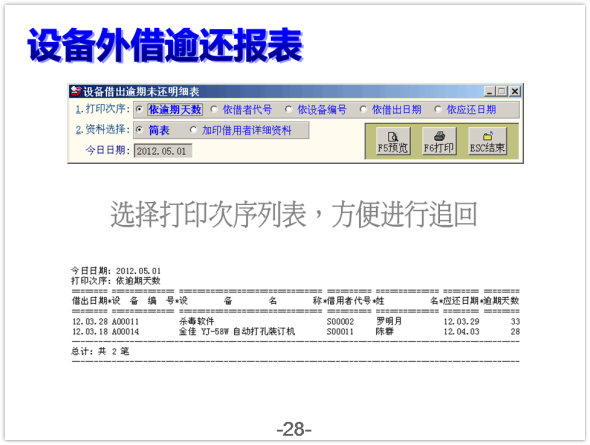Click device number A00014 in report
Image resolution: width=590 pixels, height=445 pixels.
(x=125, y=332)
